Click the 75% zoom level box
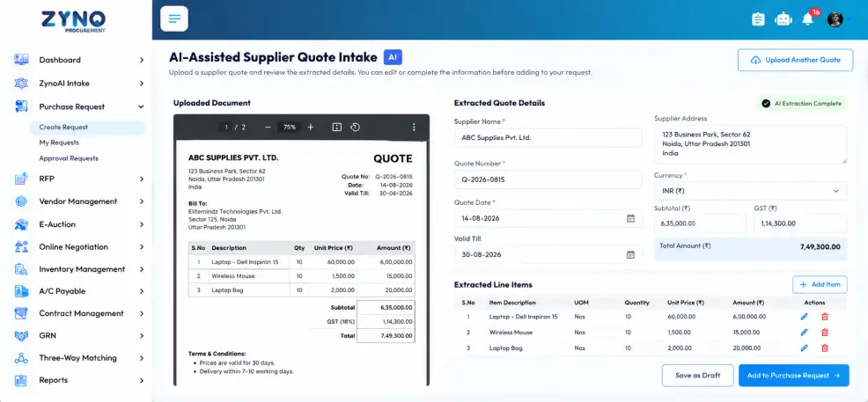The image size is (868, 402). [290, 128]
